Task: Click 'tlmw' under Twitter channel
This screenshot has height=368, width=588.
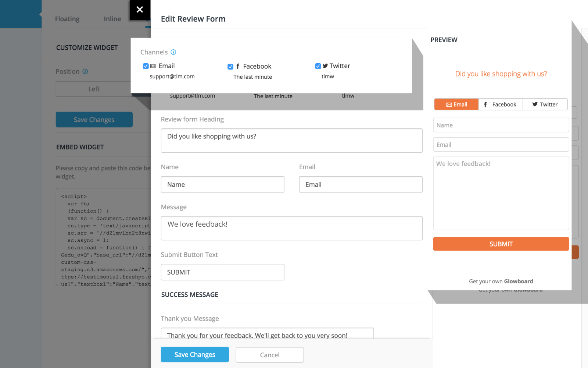Action: (328, 77)
